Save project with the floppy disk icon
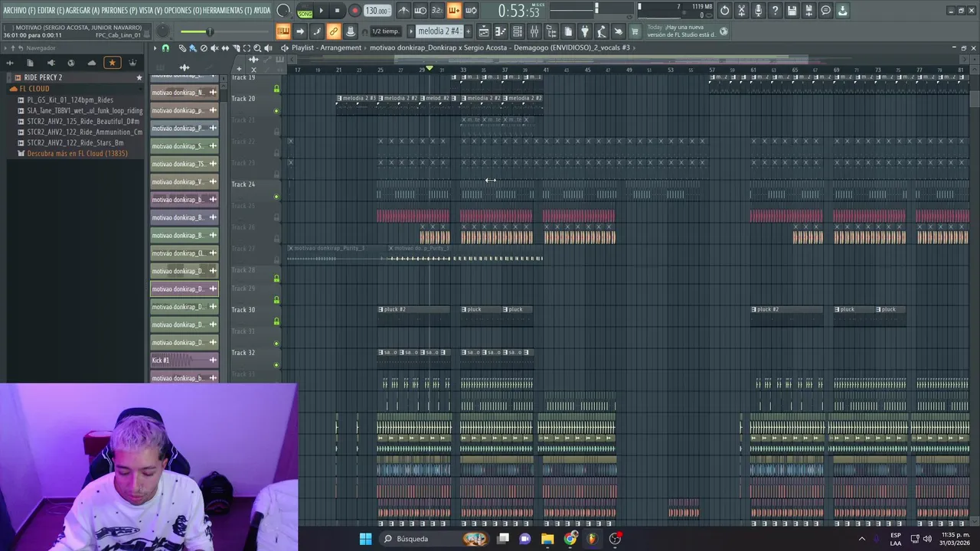Image resolution: width=980 pixels, height=551 pixels. (792, 11)
